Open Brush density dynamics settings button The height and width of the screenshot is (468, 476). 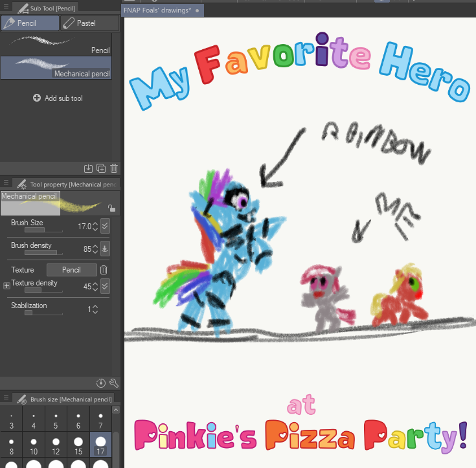pos(105,249)
